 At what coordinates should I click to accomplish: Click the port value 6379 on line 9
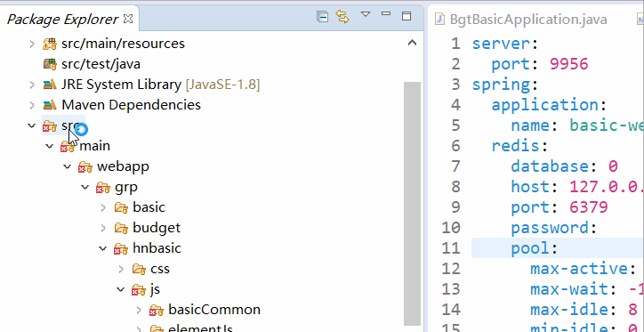(589, 207)
